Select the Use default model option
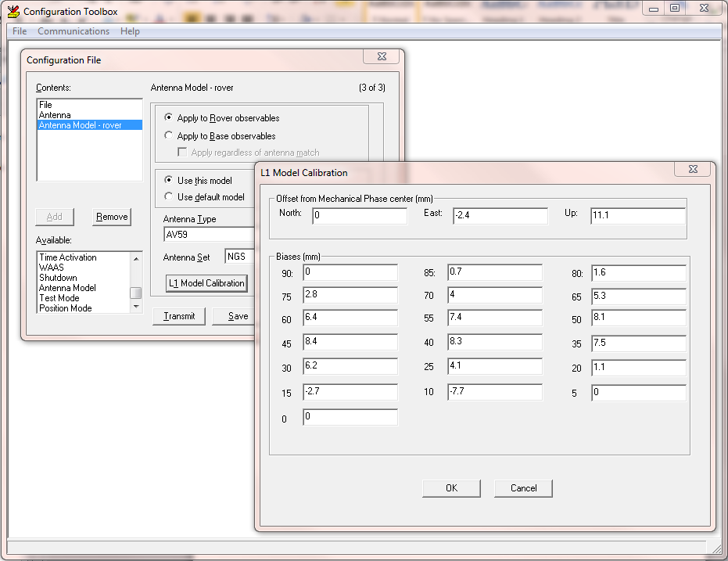The width and height of the screenshot is (728, 561). point(169,197)
